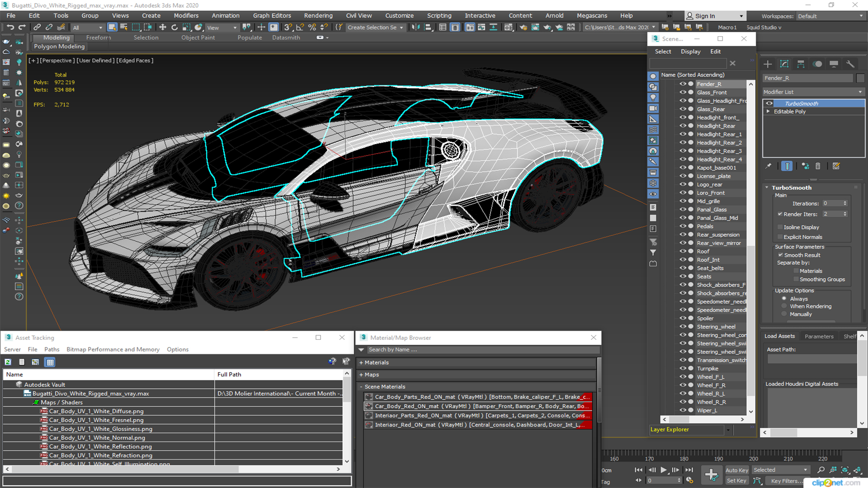
Task: Click the Sign In button
Action: click(x=715, y=16)
